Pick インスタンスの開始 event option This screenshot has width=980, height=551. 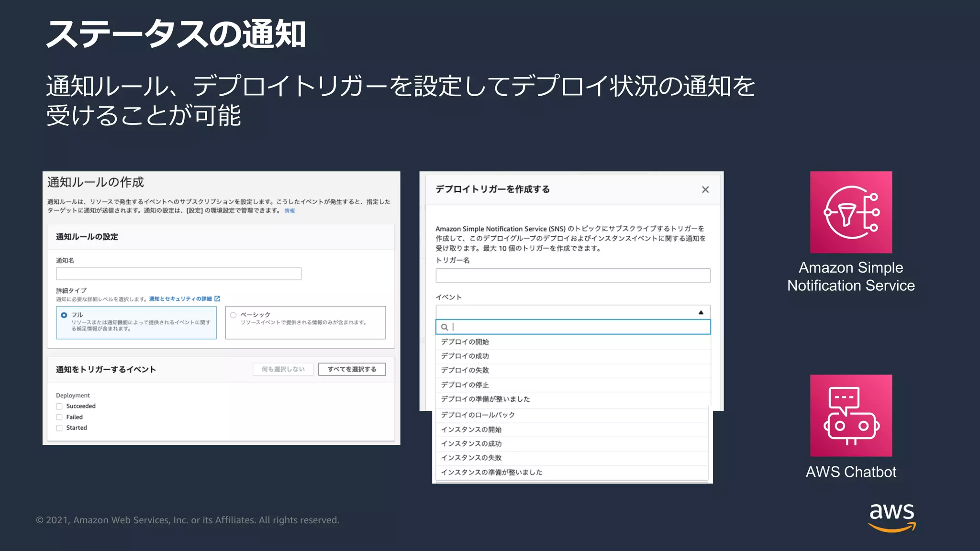[572, 430]
